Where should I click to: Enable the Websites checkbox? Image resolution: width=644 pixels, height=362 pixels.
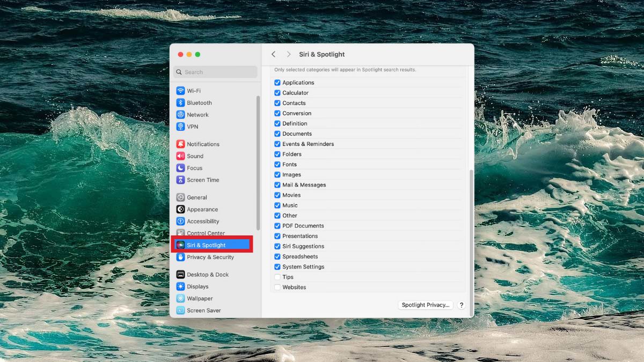pyautogui.click(x=277, y=287)
